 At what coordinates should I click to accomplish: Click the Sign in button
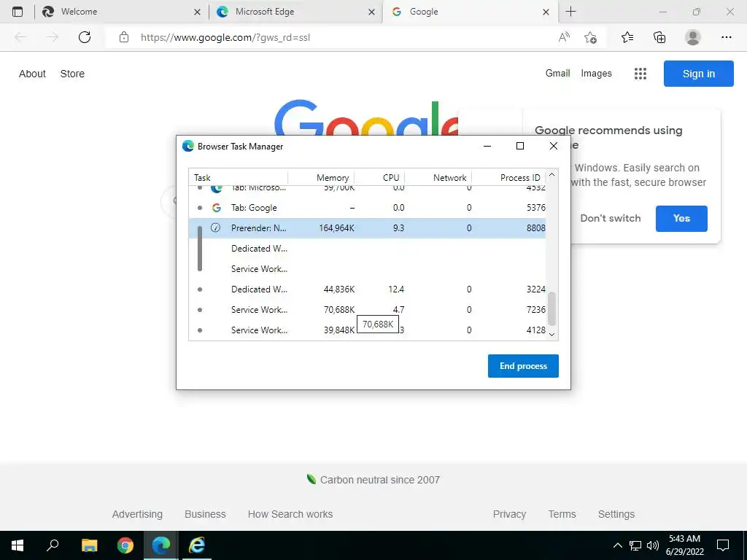(x=698, y=74)
